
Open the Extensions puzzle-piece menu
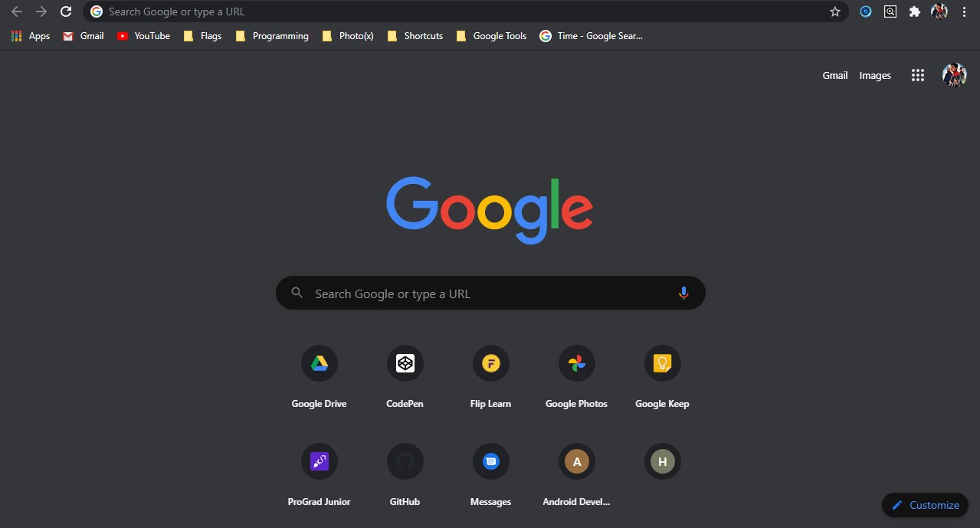pyautogui.click(x=914, y=11)
